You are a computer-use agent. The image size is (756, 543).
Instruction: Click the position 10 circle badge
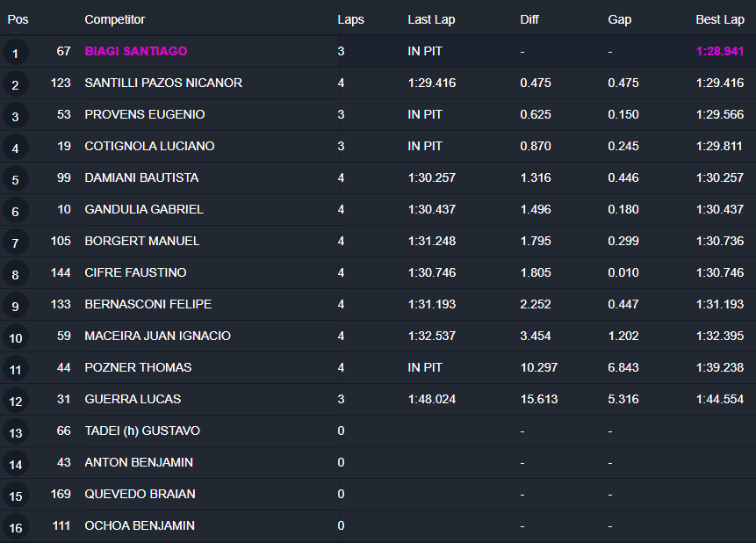tap(15, 337)
